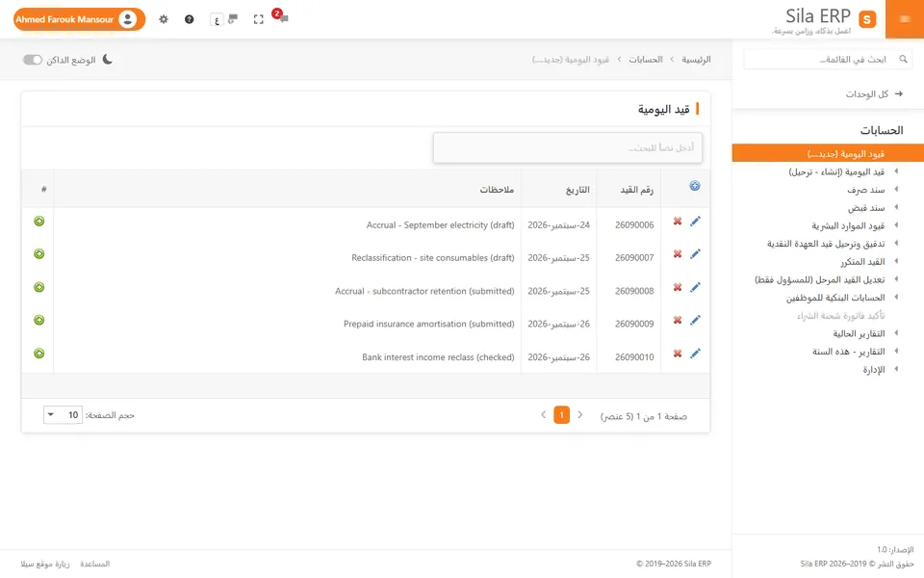Click the green plus icon on row 26090010

point(38,354)
